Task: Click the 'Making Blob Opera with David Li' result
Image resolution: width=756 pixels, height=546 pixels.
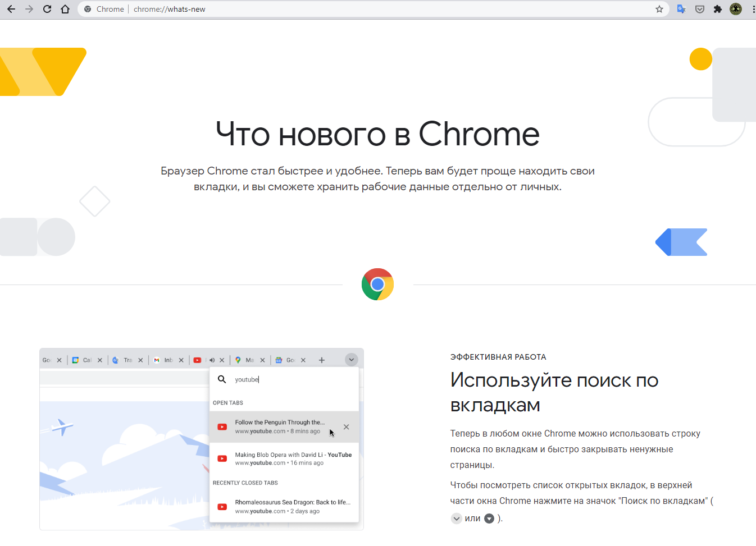Action: click(284, 459)
